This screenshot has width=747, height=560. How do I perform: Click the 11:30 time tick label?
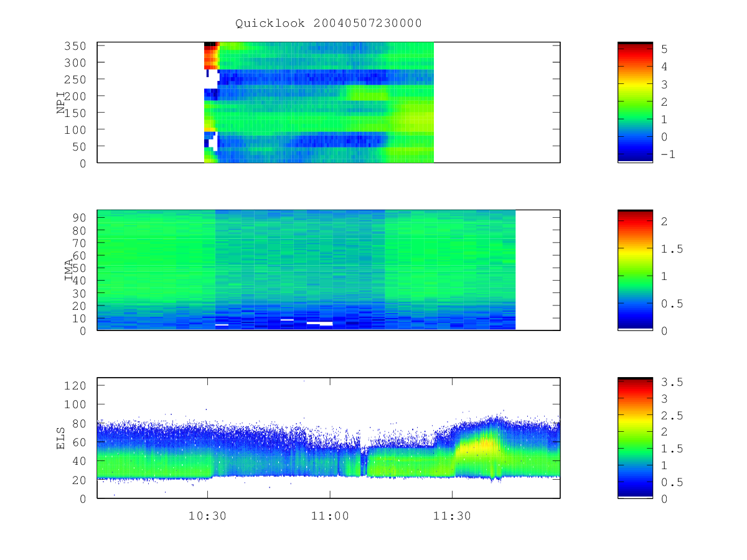pyautogui.click(x=452, y=516)
